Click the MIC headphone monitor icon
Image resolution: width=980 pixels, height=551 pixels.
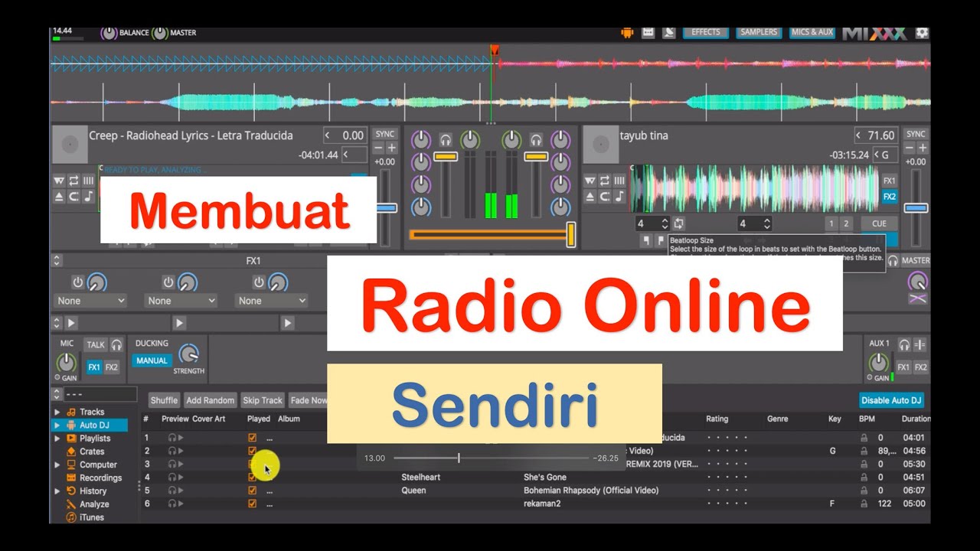(x=116, y=344)
